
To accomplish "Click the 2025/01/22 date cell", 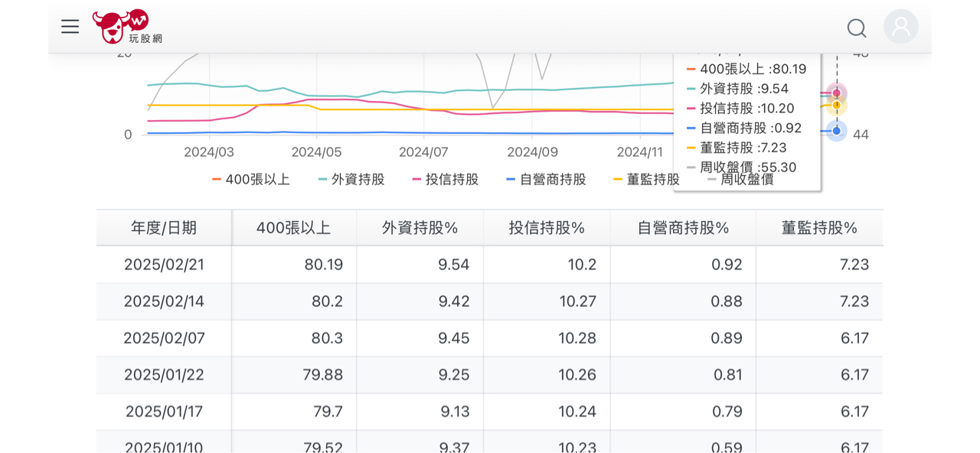I will coord(164,375).
